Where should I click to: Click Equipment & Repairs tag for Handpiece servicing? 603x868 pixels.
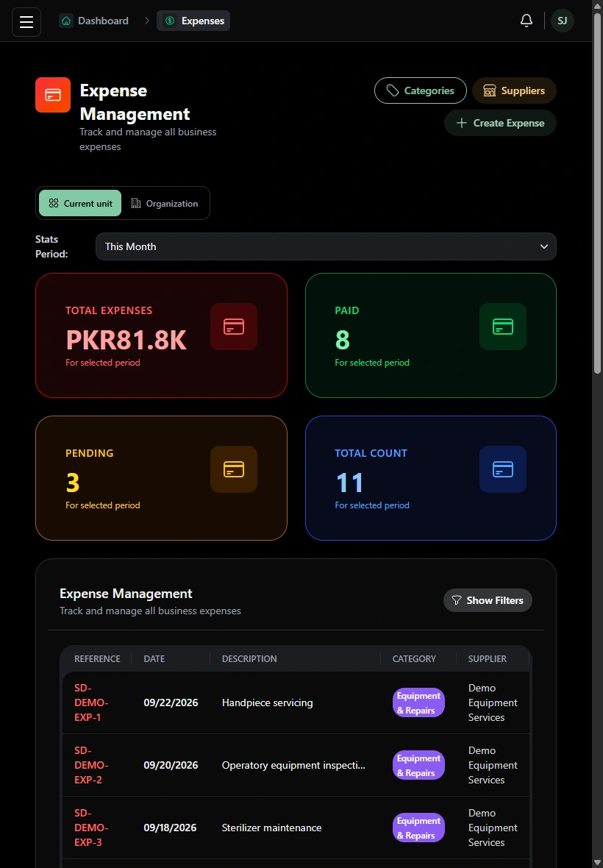pos(418,703)
